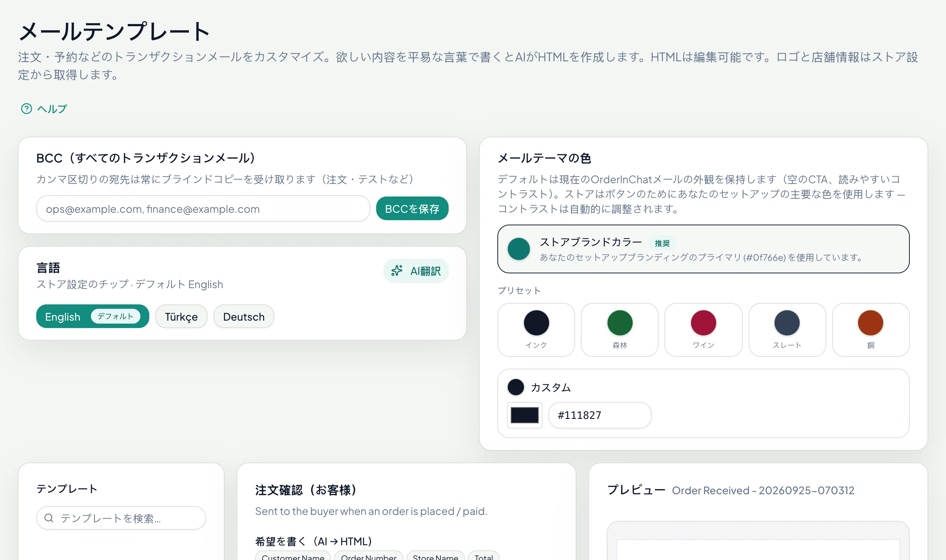Screen dimensions: 946x560
Task: Pick the 銅 copper preset color
Action: (871, 330)
